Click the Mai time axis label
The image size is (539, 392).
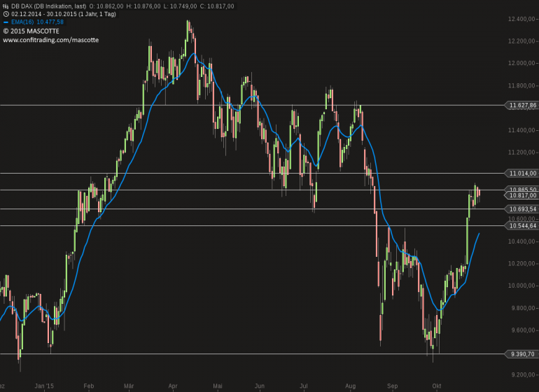pyautogui.click(x=217, y=386)
